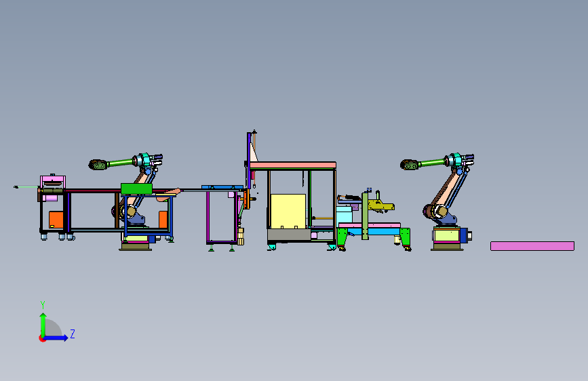The width and height of the screenshot is (588, 381).
Task: Select the right robot's green forearm
Action: tap(432, 163)
